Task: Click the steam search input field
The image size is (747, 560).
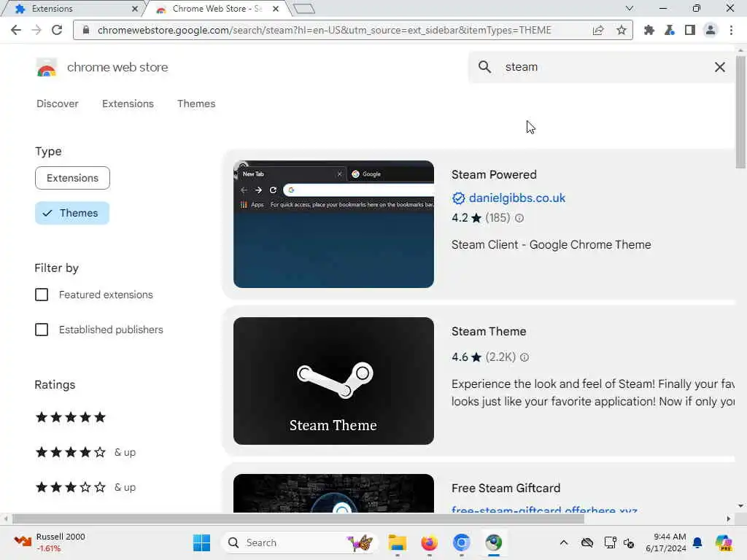Action: click(x=602, y=66)
